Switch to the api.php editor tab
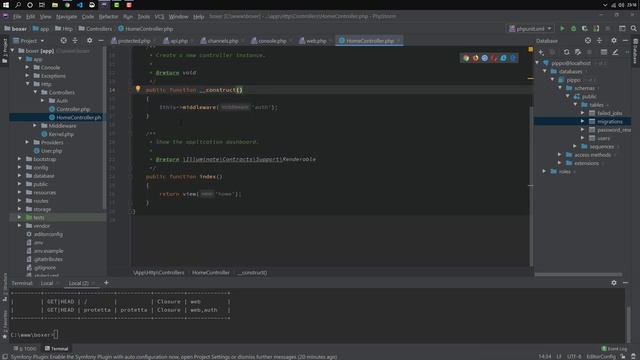 pyautogui.click(x=176, y=41)
